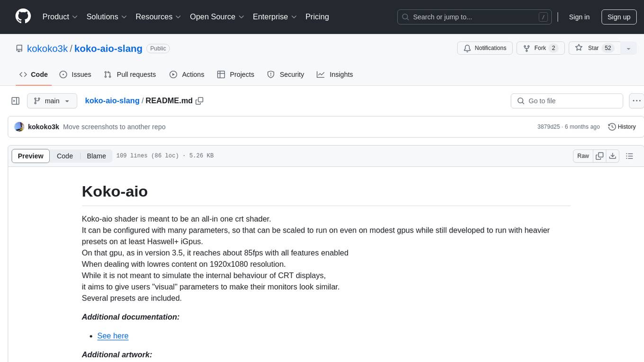Switch to the Pull requests tab

click(130, 74)
